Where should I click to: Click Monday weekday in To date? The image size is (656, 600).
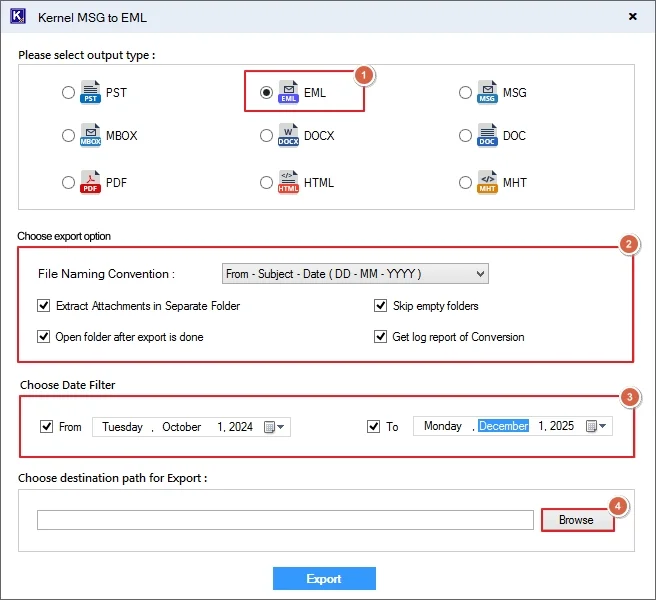click(443, 426)
